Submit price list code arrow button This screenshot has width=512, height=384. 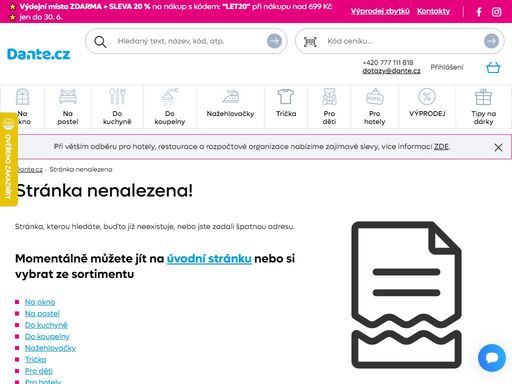[491, 41]
